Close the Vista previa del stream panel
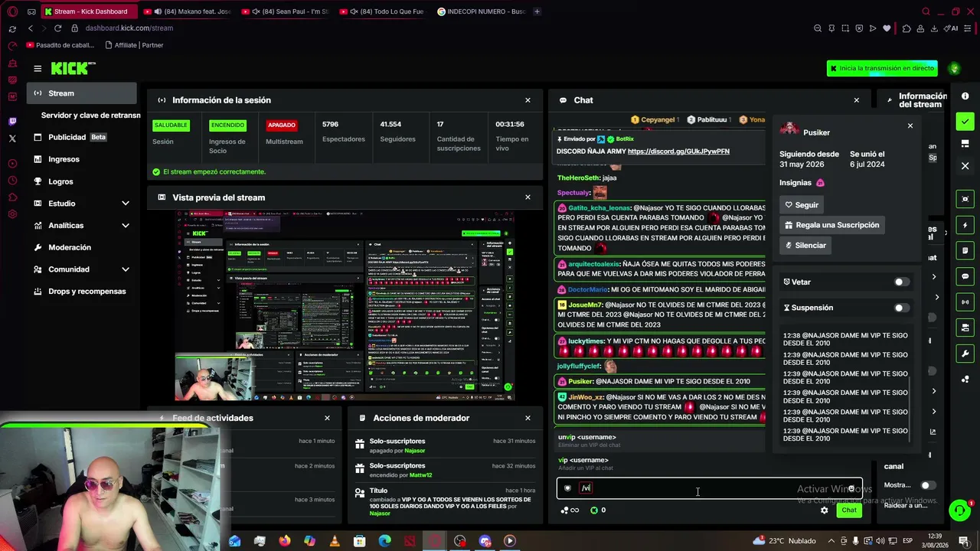The image size is (980, 551). point(528,197)
